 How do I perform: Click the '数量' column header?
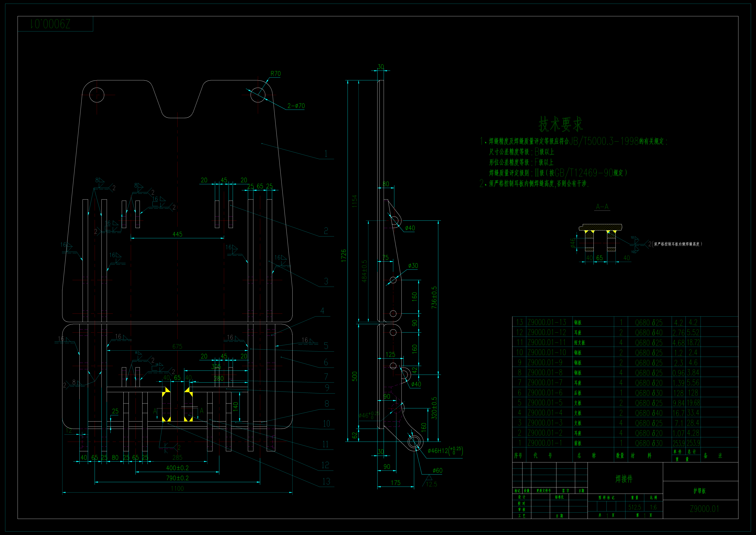pyautogui.click(x=620, y=456)
